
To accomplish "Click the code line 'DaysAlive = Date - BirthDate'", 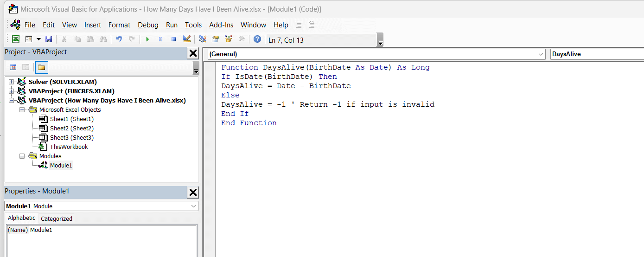I will point(286,86).
